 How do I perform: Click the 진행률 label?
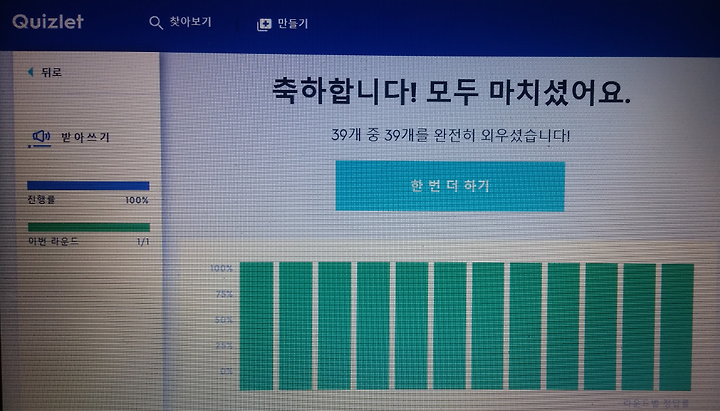[x=41, y=199]
